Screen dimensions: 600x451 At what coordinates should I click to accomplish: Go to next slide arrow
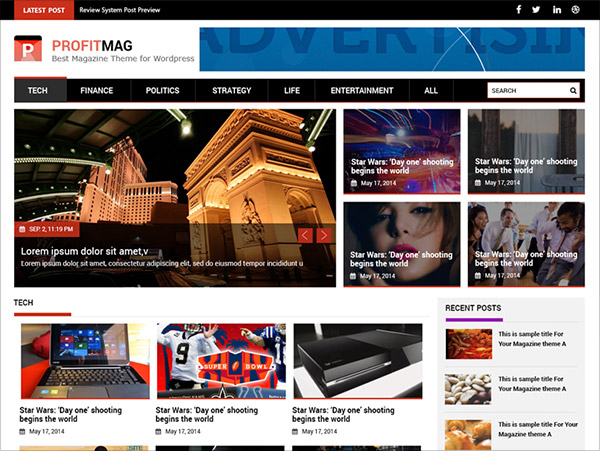pos(324,235)
